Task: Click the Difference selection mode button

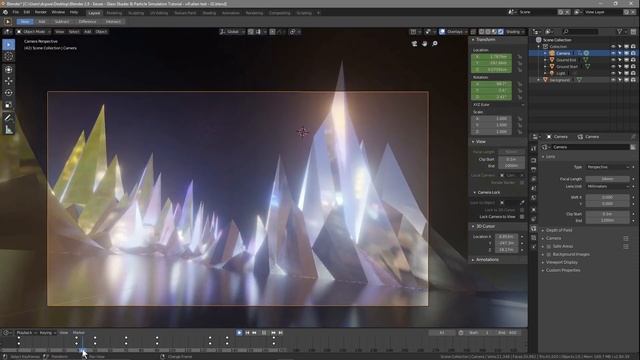Action: click(87, 22)
